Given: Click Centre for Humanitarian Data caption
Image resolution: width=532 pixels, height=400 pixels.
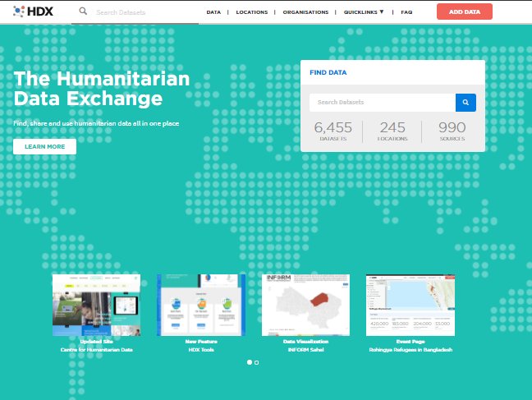Looking at the screenshot, I should pyautogui.click(x=96, y=350).
